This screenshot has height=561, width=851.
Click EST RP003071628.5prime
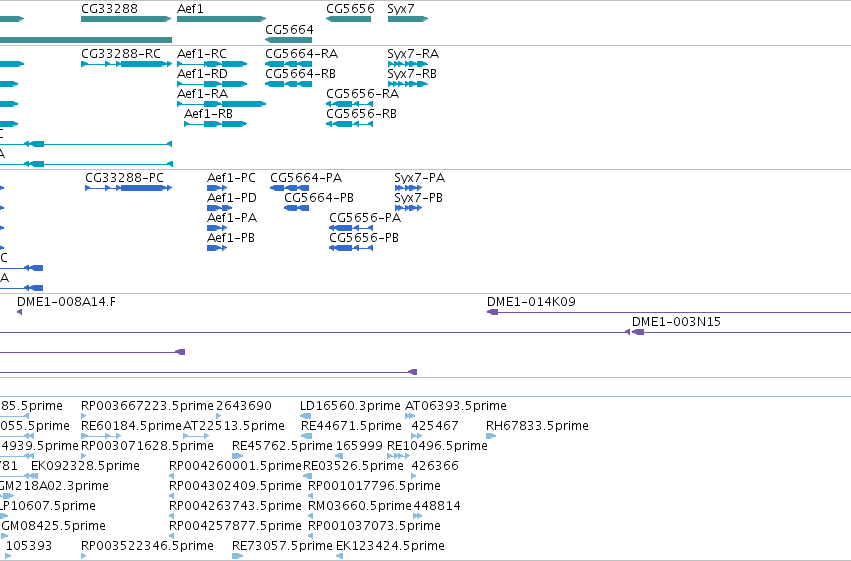point(147,446)
